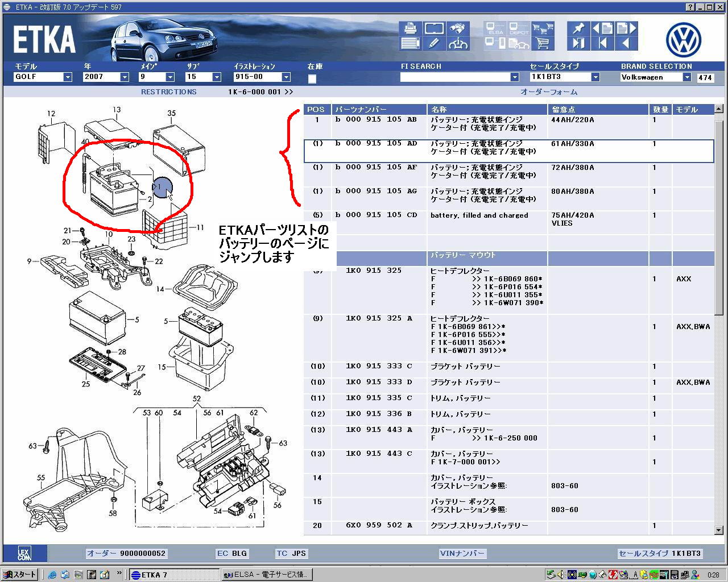Click the RESTRICTIONS link
This screenshot has width=728, height=582.
coord(169,92)
